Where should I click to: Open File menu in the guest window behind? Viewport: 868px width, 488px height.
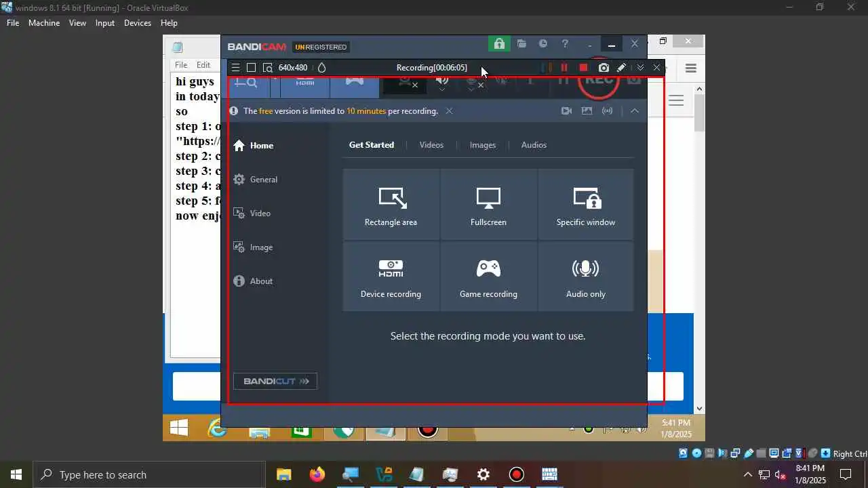tap(181, 65)
